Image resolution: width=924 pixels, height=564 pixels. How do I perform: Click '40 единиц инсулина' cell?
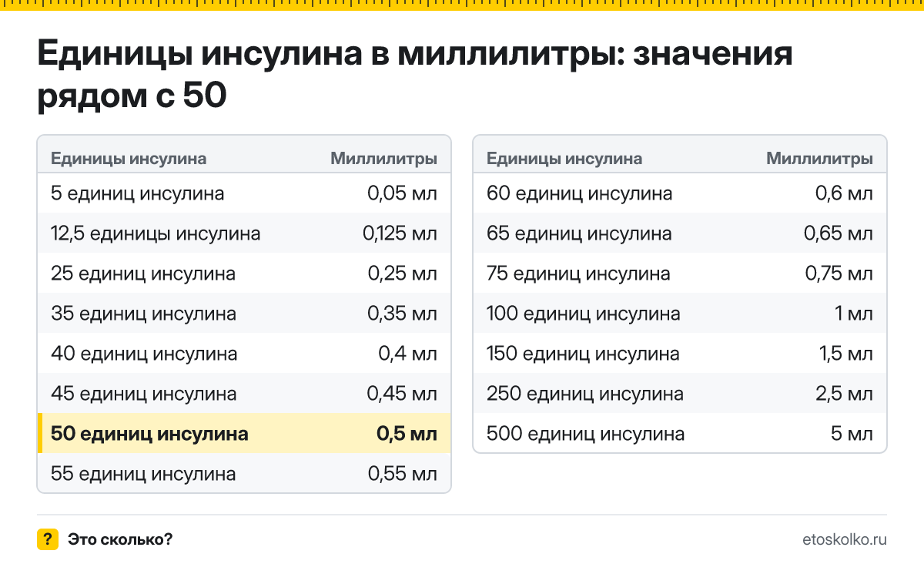coord(144,354)
